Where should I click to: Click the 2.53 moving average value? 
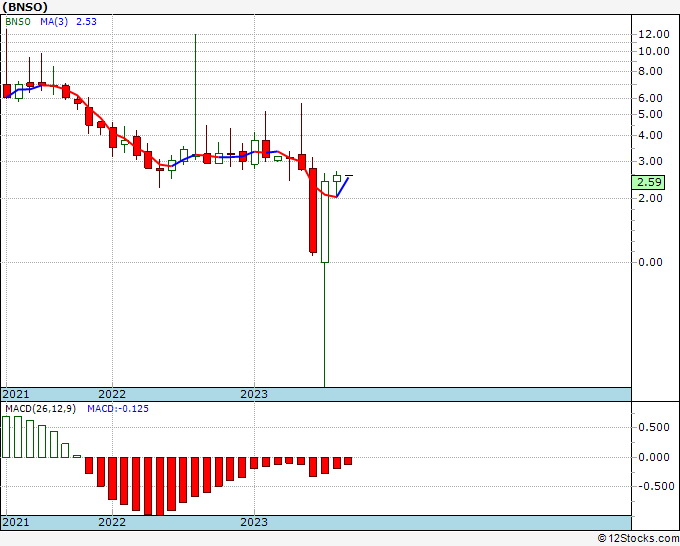point(86,22)
